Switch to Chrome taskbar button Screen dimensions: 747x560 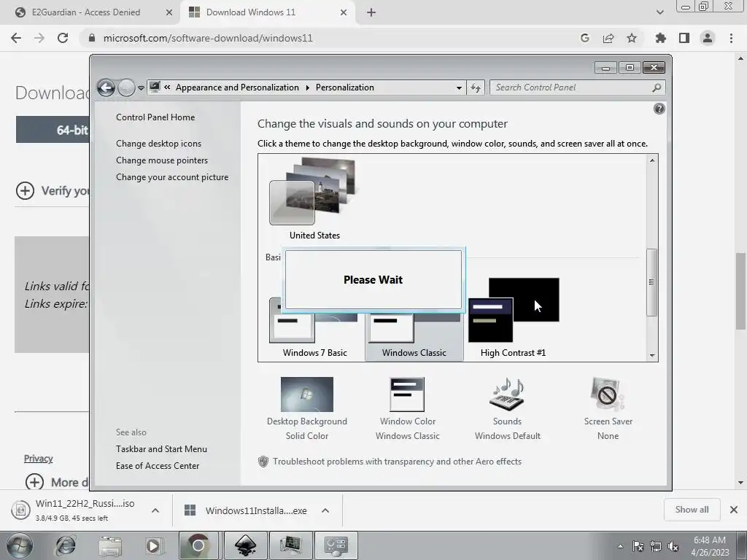pyautogui.click(x=198, y=545)
